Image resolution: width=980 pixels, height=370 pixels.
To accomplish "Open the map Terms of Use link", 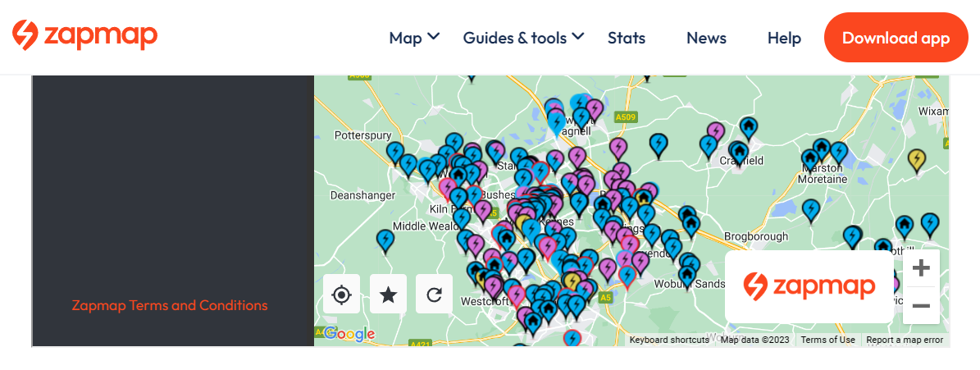I will (828, 340).
